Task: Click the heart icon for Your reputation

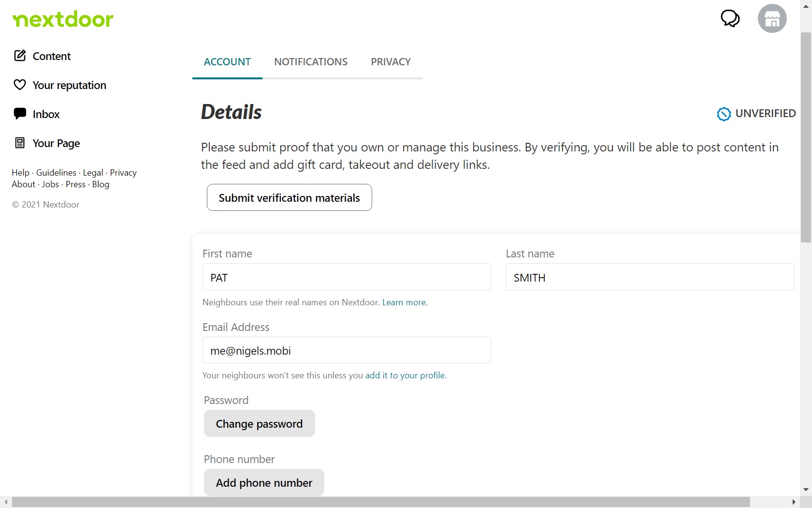Action: tap(20, 85)
